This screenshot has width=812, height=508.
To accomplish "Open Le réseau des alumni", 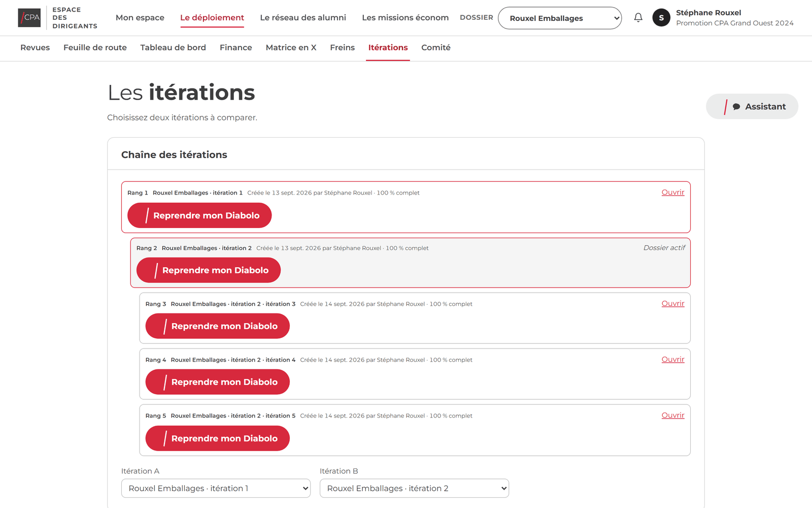I will click(303, 18).
